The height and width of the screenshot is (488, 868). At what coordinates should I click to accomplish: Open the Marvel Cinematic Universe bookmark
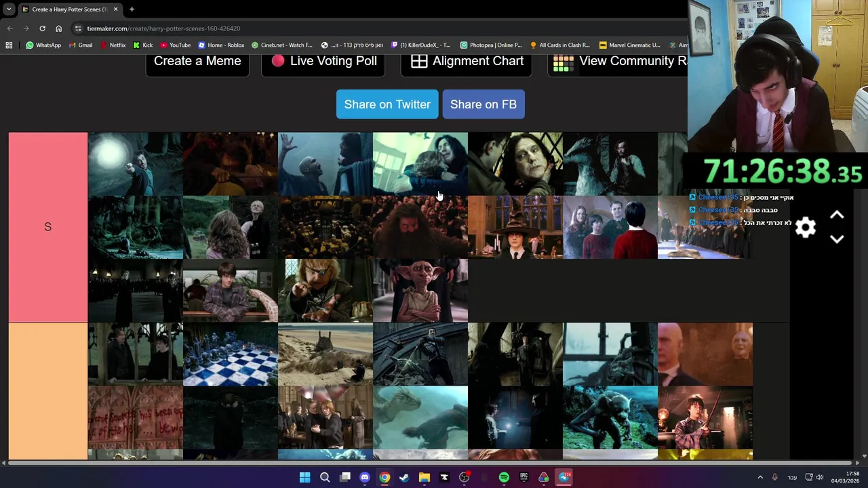point(630,45)
